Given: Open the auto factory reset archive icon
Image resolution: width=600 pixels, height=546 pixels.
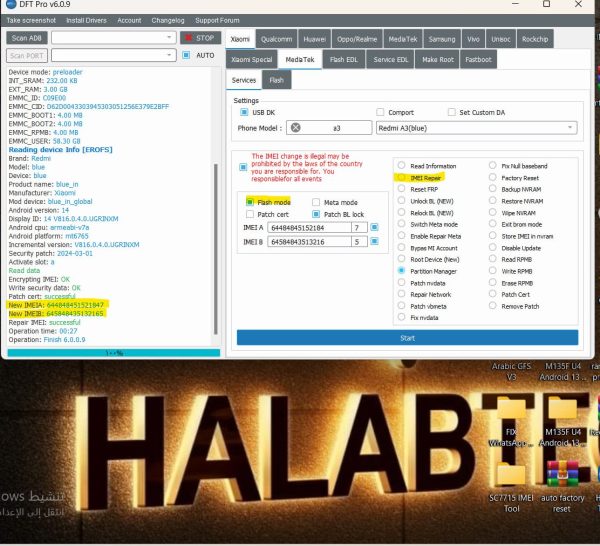Looking at the screenshot, I should tap(562, 487).
